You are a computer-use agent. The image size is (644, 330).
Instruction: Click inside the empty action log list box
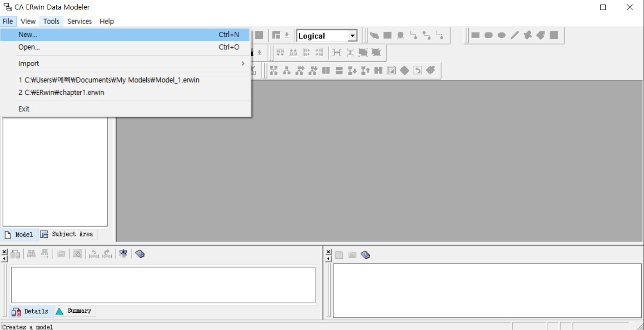[163, 285]
